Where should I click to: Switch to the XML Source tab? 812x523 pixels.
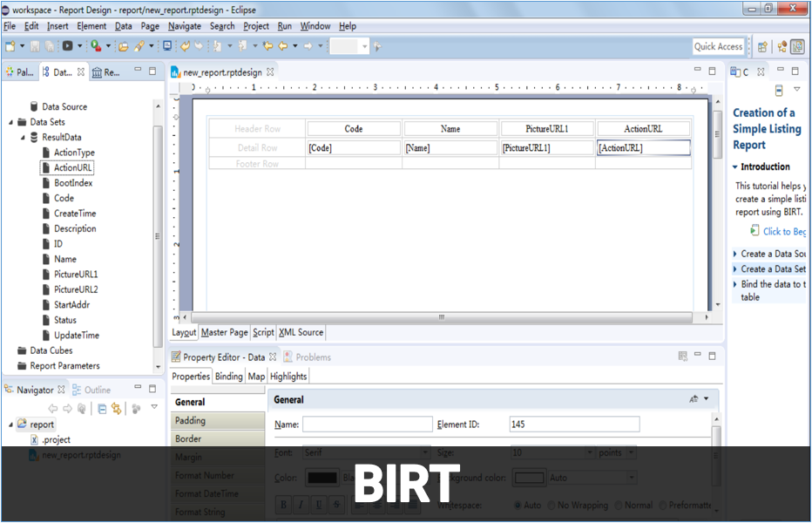[301, 332]
